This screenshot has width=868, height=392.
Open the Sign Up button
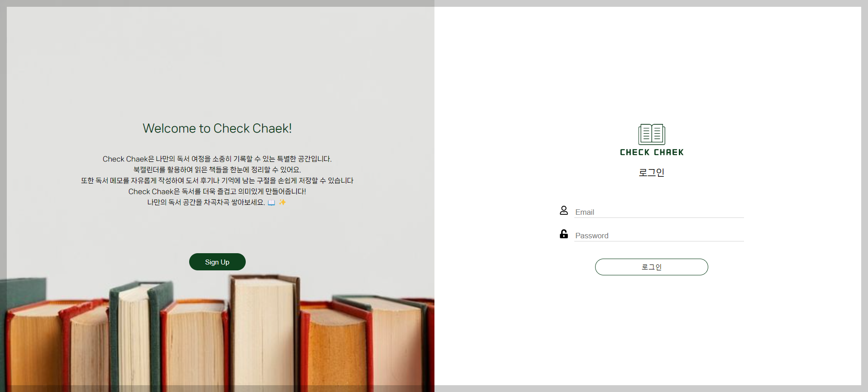click(x=217, y=262)
